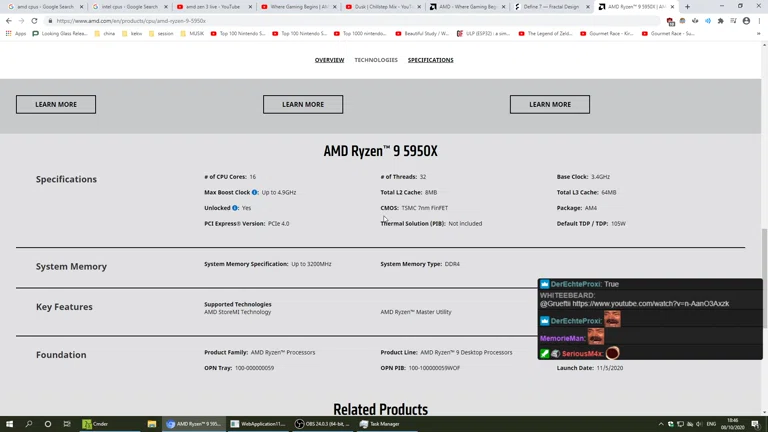Click the left Learn More button
Screen dimensions: 768x432
[x=56, y=104]
